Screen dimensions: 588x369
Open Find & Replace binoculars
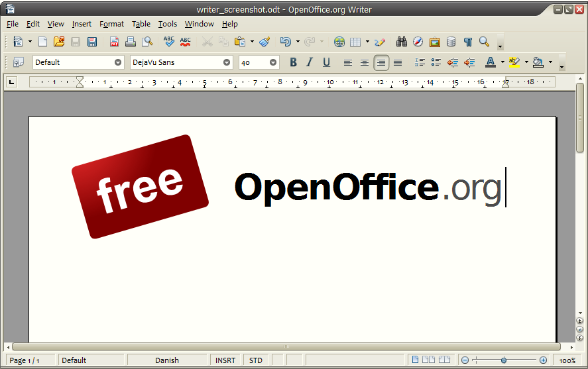coord(401,42)
